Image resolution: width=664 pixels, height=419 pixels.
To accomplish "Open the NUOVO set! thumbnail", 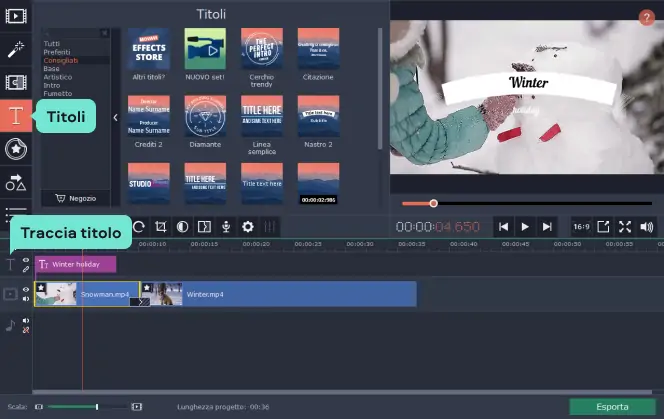I will [x=205, y=49].
